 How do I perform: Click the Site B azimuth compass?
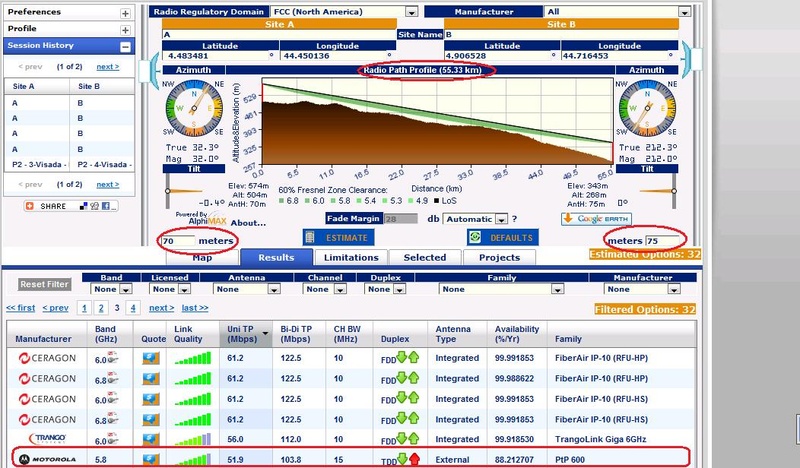(647, 108)
